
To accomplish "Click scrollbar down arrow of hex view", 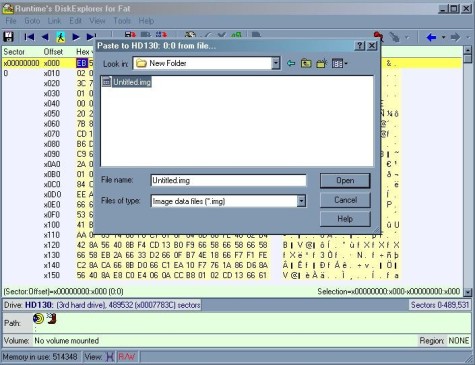I will [467, 292].
